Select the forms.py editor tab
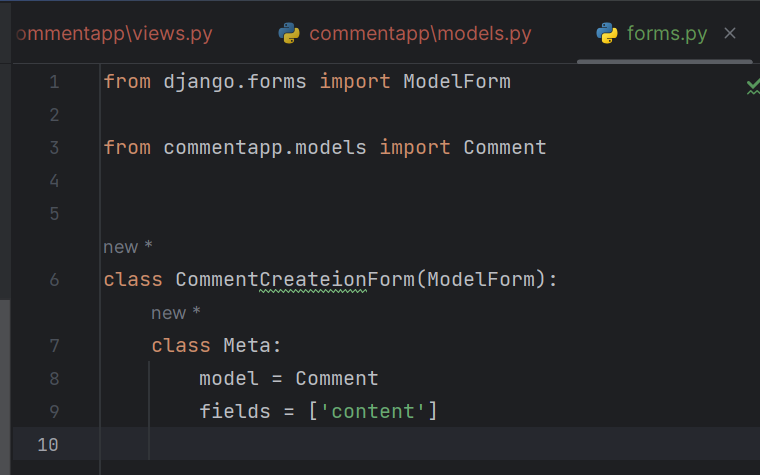 (x=666, y=33)
